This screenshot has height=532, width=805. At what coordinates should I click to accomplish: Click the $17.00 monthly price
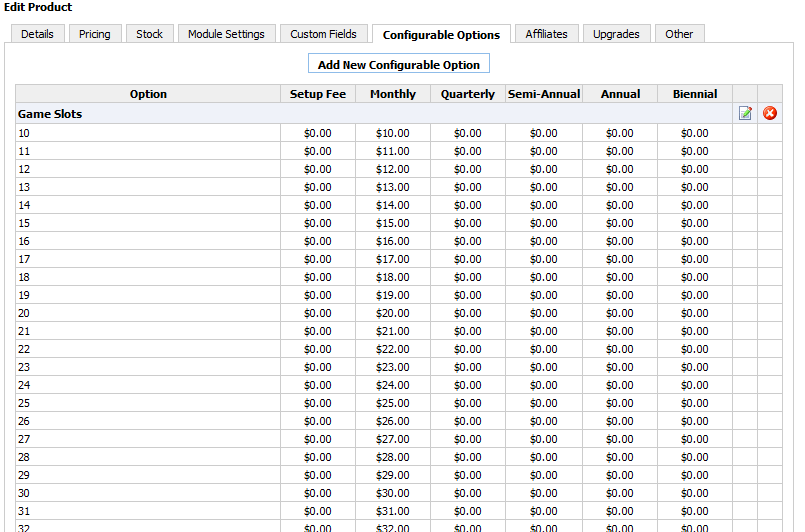(393, 259)
